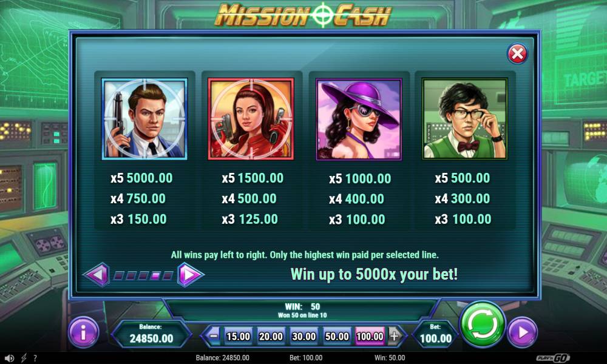This screenshot has width=607, height=364.
Task: Open help with the question mark icon
Action: pyautogui.click(x=35, y=358)
